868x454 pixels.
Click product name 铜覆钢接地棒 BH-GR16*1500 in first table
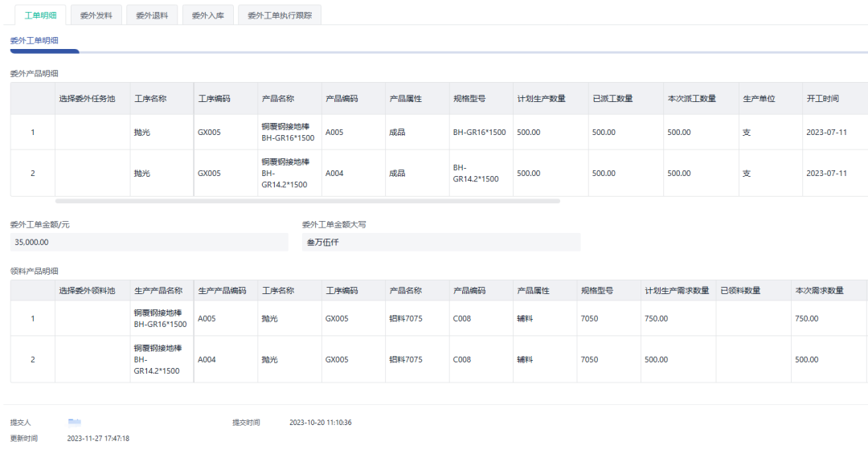(x=288, y=132)
